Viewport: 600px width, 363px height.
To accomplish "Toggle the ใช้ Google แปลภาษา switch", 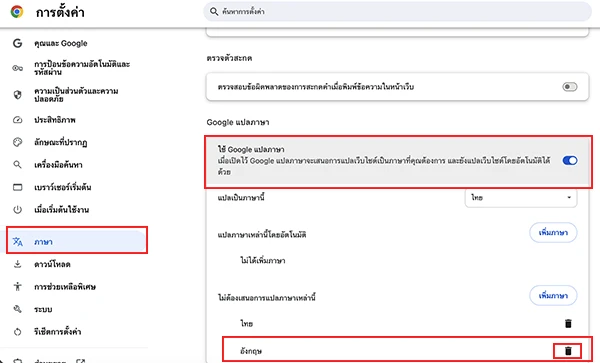I will [570, 161].
